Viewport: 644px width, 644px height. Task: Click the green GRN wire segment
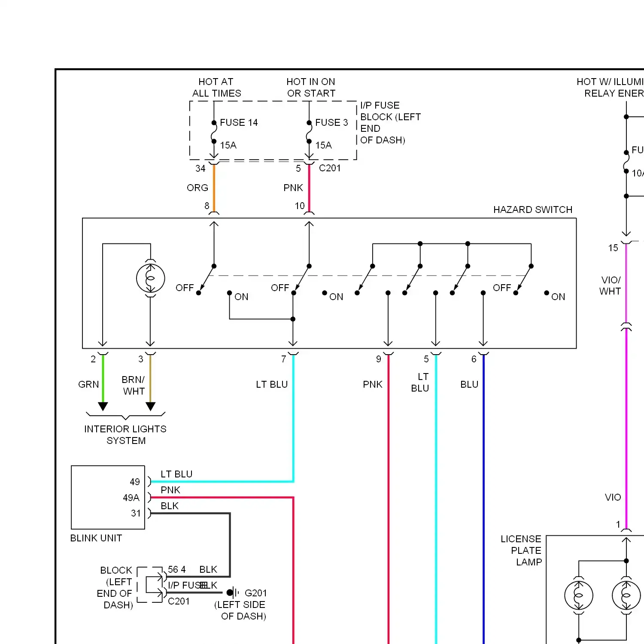tap(103, 378)
